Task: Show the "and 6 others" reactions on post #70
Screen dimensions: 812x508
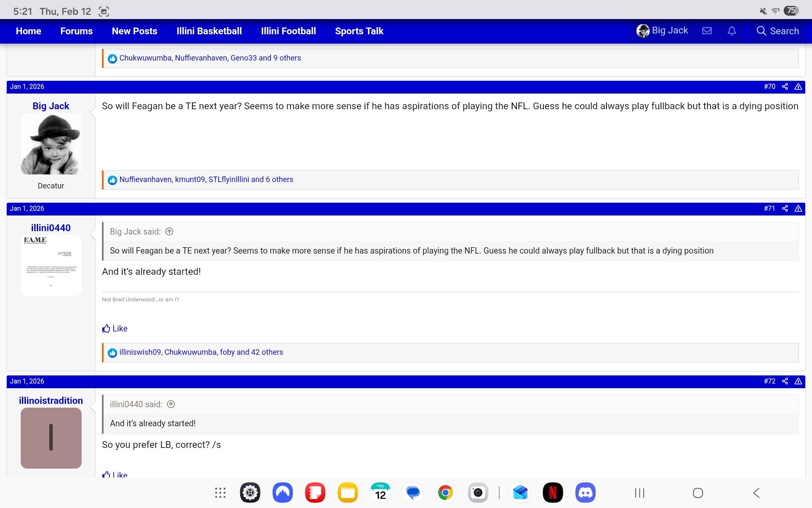Action: pos(272,179)
